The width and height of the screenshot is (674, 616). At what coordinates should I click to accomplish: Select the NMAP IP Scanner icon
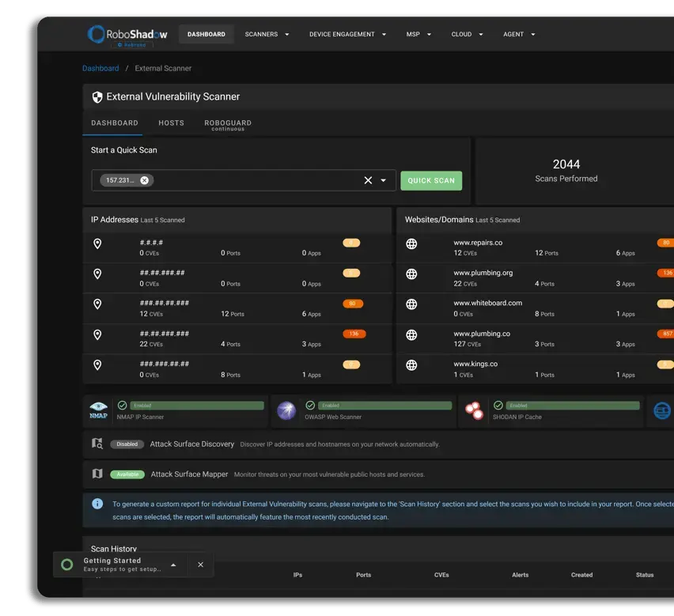[x=98, y=410]
